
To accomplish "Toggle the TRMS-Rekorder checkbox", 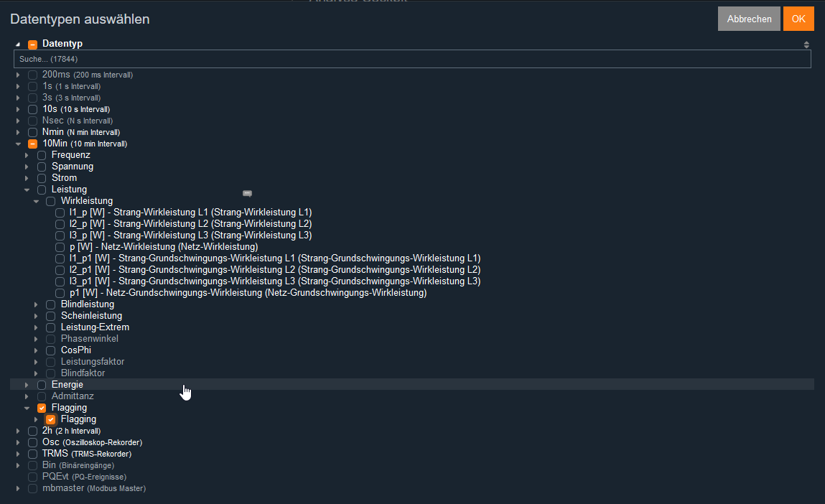I will (x=32, y=454).
